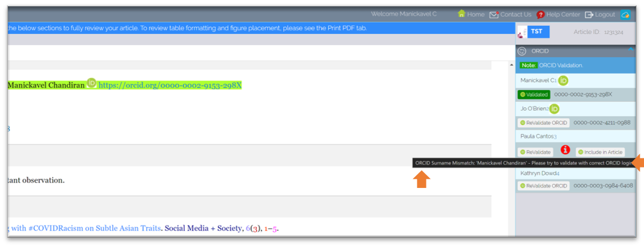Click red info icon under Paula Cantos
This screenshot has height=247, width=644.
pyautogui.click(x=565, y=150)
